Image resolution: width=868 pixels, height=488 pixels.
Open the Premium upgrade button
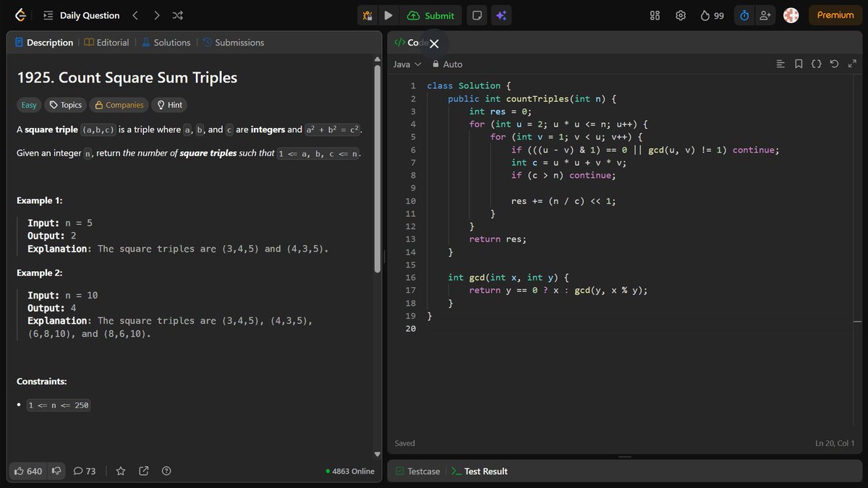pyautogui.click(x=835, y=14)
